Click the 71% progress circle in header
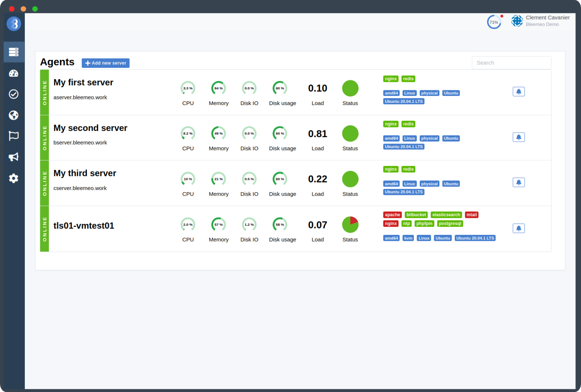The image size is (581, 392). click(x=494, y=22)
